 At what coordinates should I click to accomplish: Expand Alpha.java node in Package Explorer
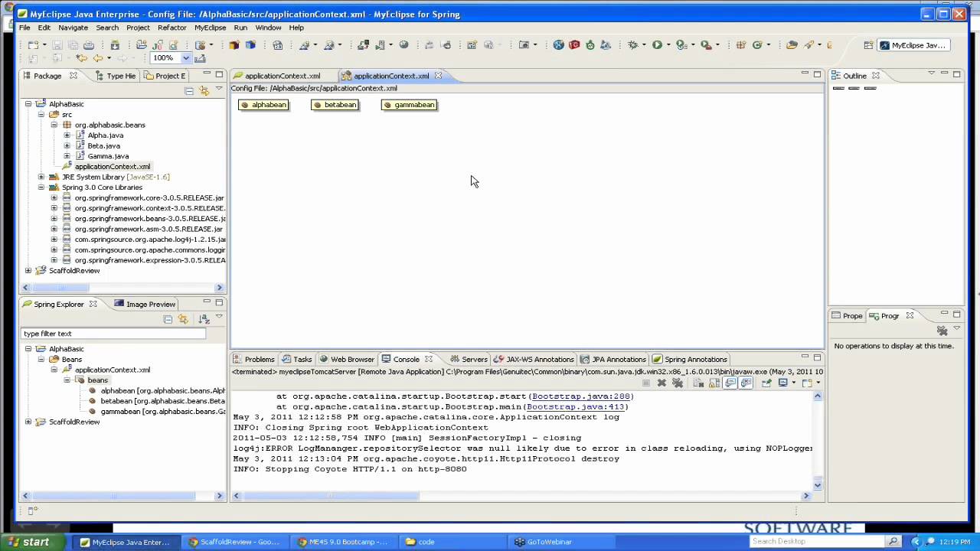67,135
